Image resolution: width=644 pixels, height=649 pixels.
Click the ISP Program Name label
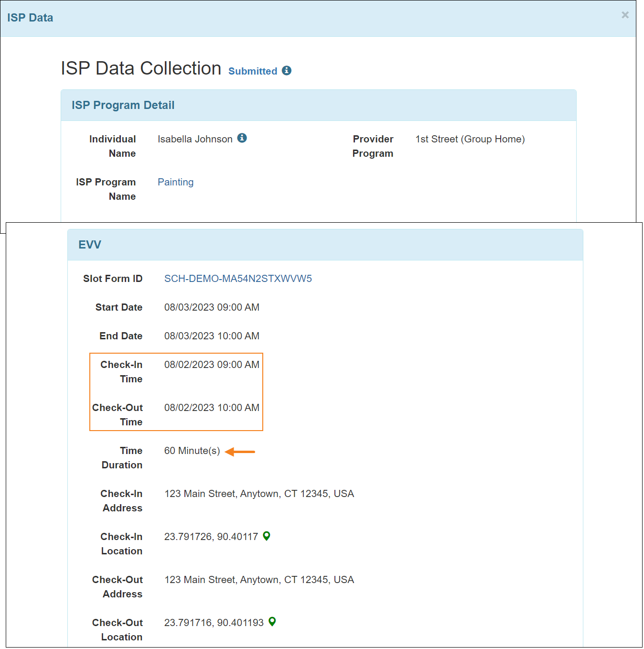(x=106, y=189)
